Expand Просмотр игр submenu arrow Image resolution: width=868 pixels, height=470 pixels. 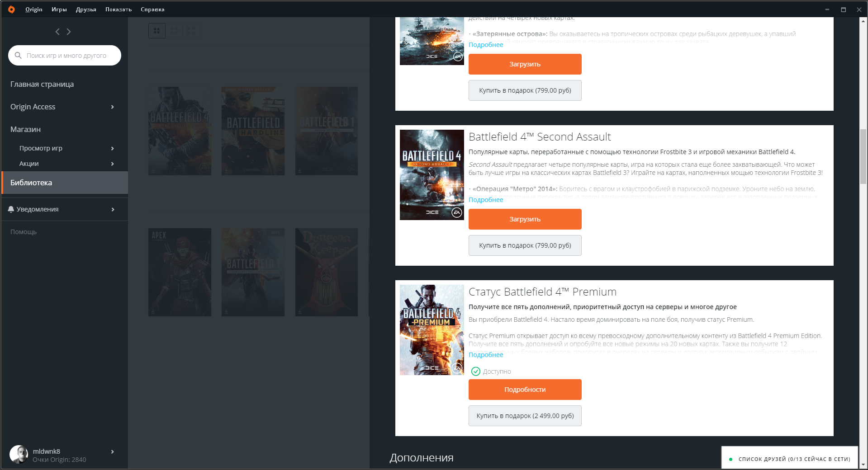(113, 148)
